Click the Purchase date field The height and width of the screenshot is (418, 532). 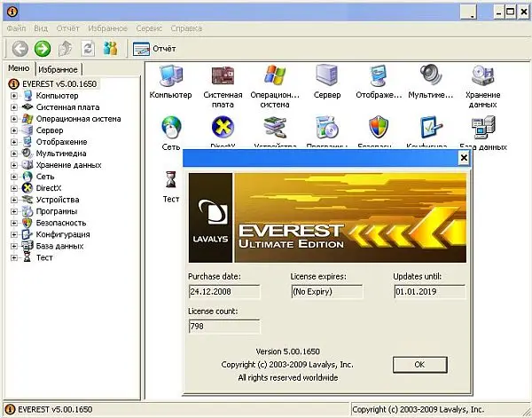pyautogui.click(x=224, y=292)
